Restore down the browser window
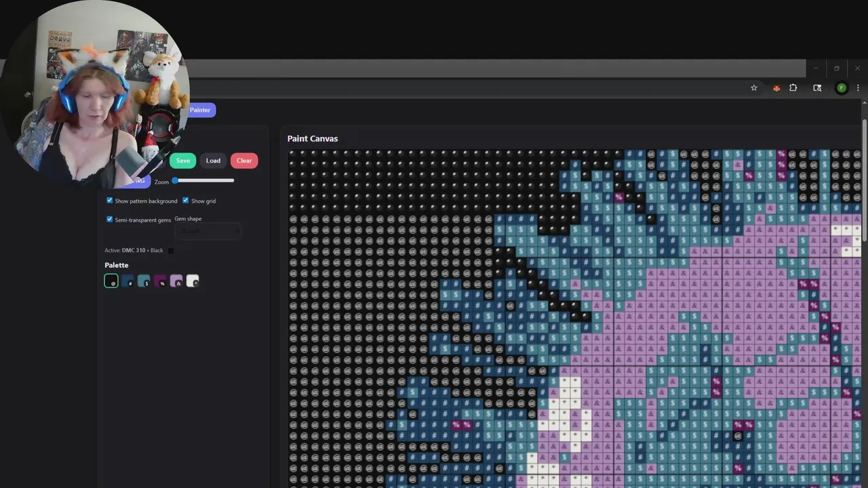The width and height of the screenshot is (868, 488). [837, 68]
